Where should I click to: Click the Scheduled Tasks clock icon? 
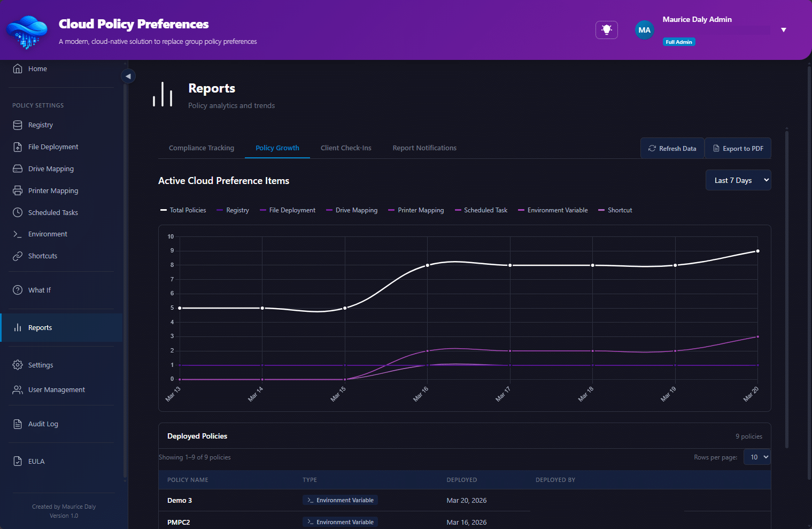click(18, 213)
